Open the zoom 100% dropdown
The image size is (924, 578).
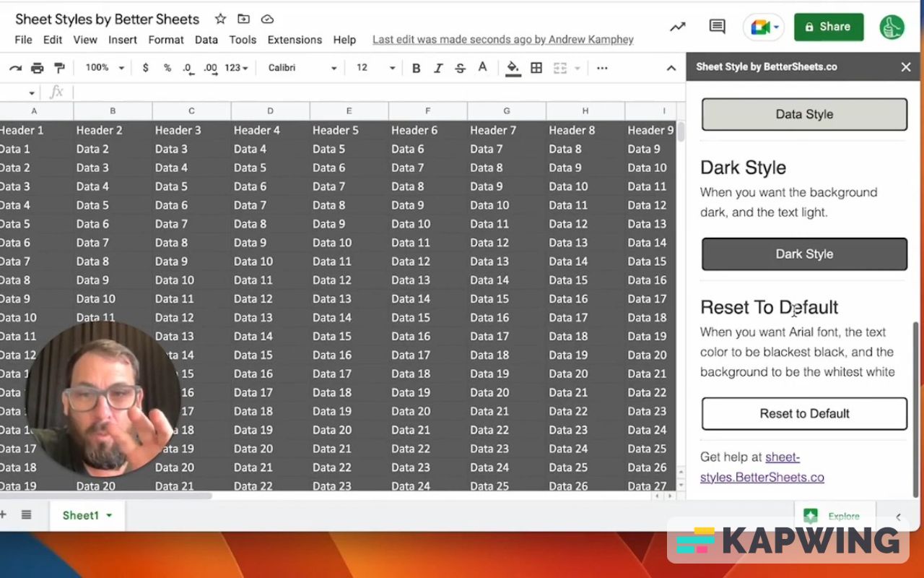pyautogui.click(x=105, y=68)
